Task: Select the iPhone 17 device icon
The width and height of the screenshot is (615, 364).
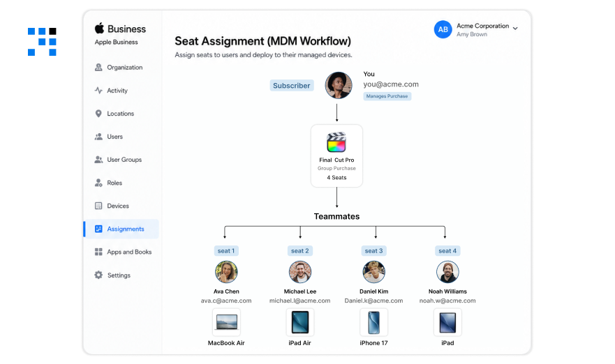Action: point(373,322)
